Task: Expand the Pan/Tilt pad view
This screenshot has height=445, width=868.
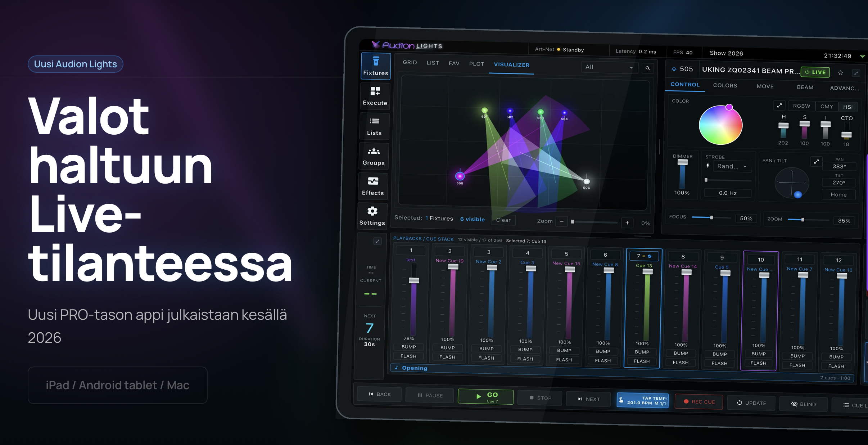Action: [817, 161]
